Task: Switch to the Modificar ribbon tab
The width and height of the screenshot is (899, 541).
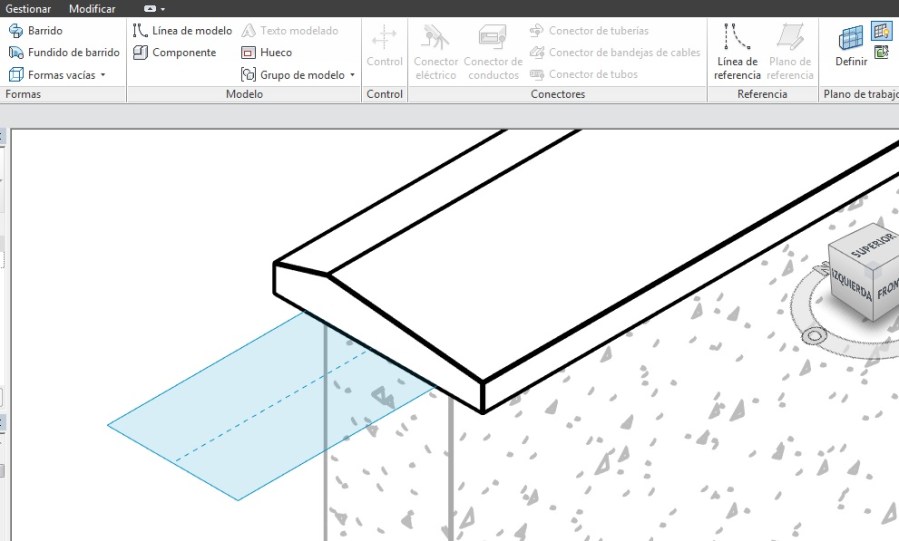Action: pyautogui.click(x=92, y=9)
